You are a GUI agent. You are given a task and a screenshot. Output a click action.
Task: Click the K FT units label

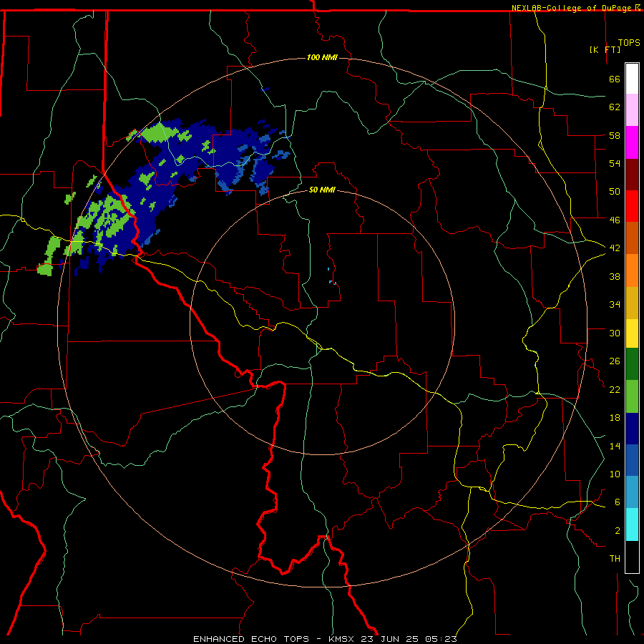[x=605, y=49]
